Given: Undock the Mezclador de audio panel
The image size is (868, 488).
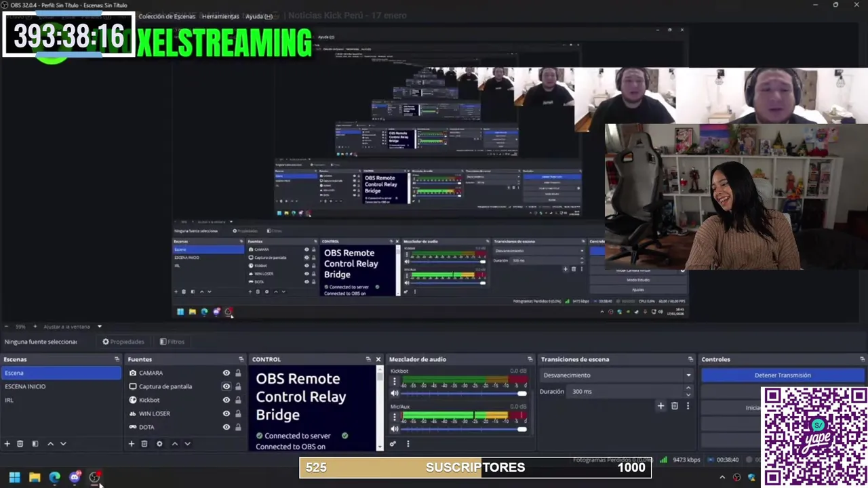Looking at the screenshot, I should click(530, 359).
